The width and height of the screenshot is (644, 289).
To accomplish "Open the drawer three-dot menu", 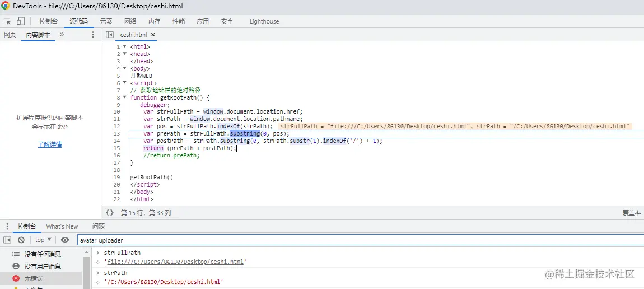I will pyautogui.click(x=7, y=226).
